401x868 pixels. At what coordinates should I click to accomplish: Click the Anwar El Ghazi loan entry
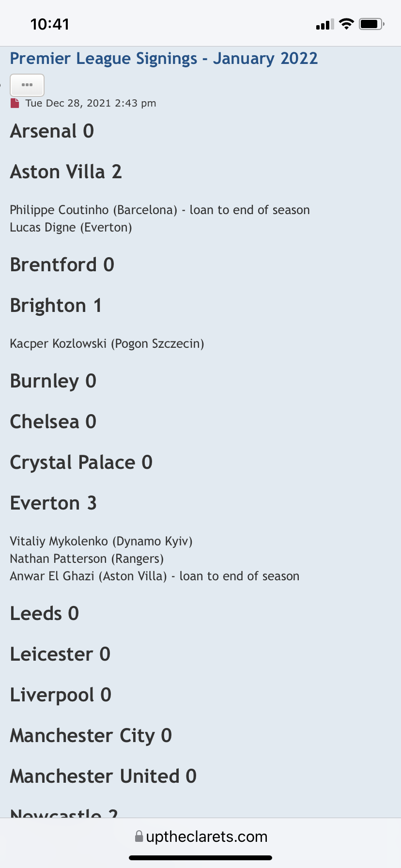pyautogui.click(x=154, y=576)
